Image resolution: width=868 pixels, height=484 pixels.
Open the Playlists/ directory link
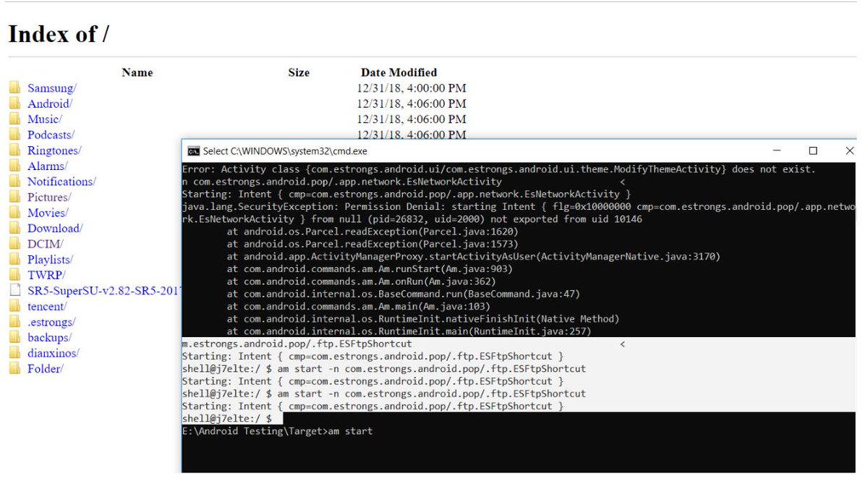pyautogui.click(x=50, y=259)
